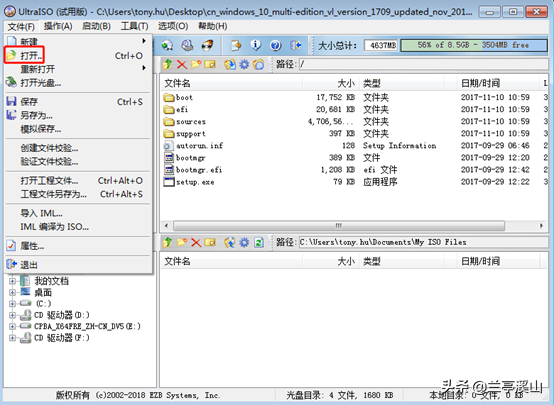Expand the 新建 submenu
Image resolution: width=554 pixels, height=405 pixels.
[x=78, y=42]
